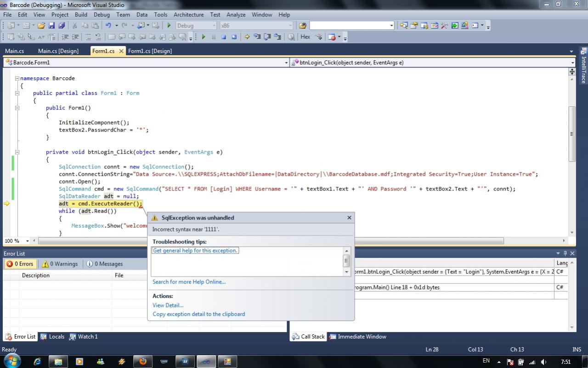Image resolution: width=588 pixels, height=368 pixels.
Task: Click the Stop Debugging square icon
Action: point(224,37)
